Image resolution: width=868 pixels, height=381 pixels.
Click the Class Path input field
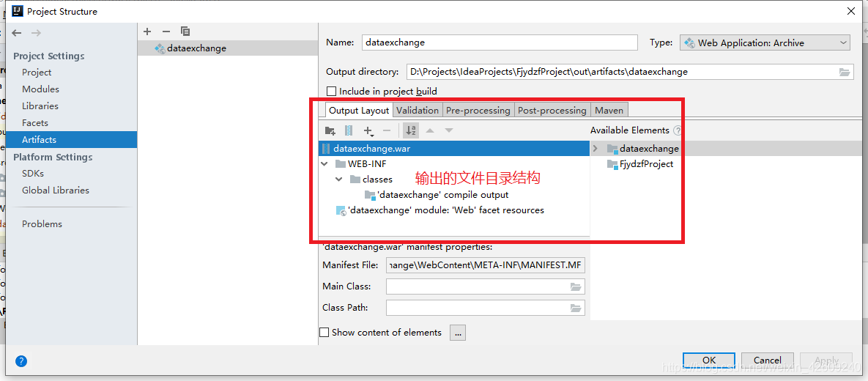coord(486,308)
